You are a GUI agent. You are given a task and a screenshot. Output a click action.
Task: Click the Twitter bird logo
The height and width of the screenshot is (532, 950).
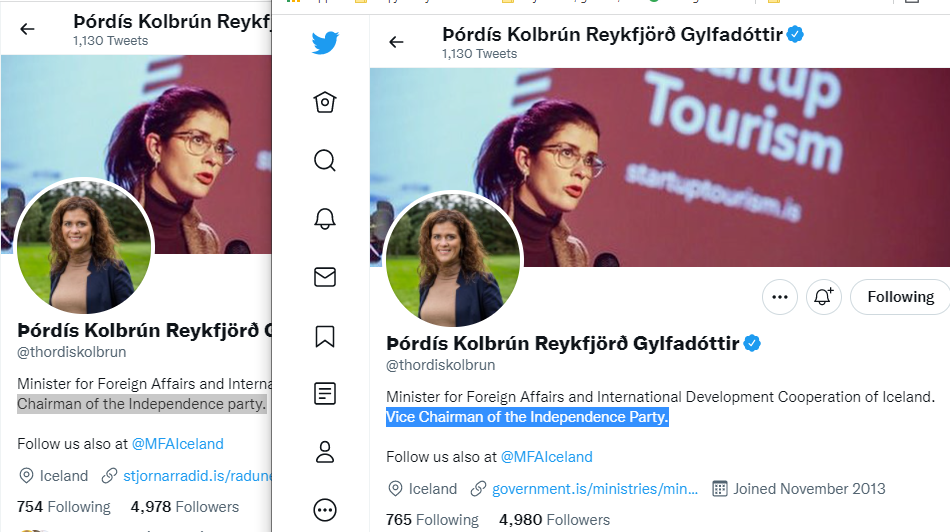pyautogui.click(x=325, y=43)
